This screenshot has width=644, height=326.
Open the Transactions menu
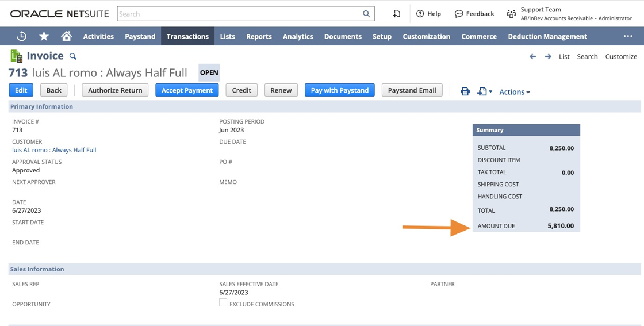pos(187,37)
